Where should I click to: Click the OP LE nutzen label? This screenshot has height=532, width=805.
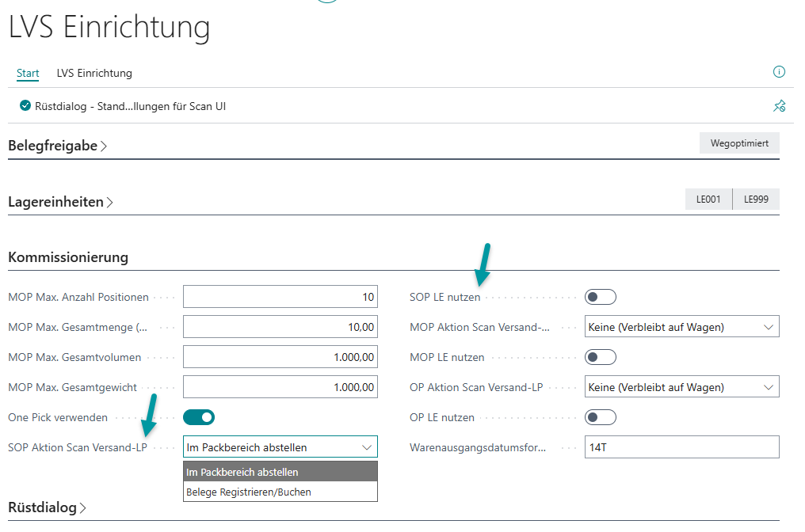click(442, 417)
